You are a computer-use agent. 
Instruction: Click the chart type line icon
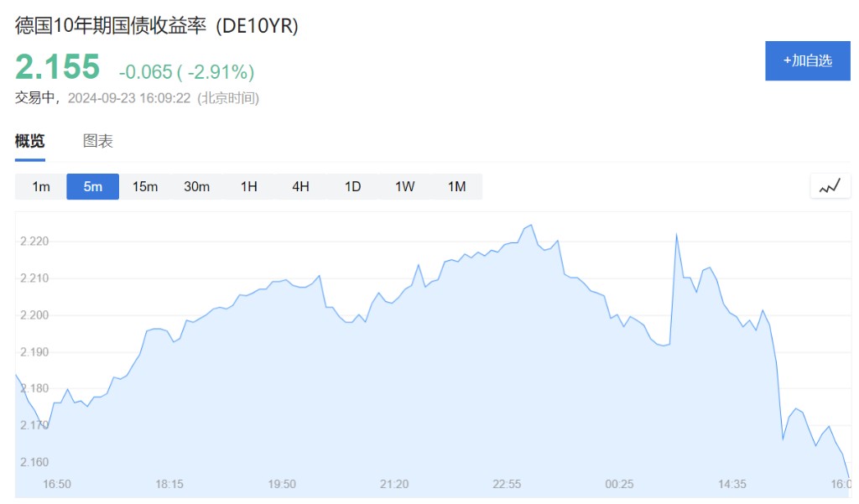[830, 186]
